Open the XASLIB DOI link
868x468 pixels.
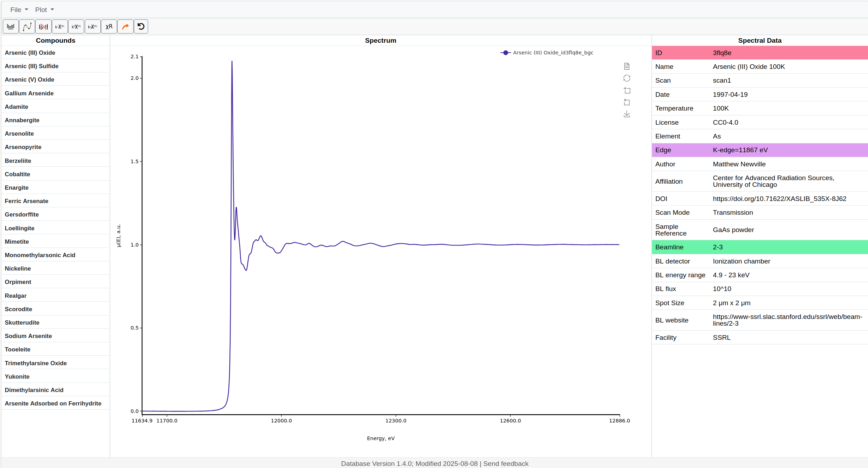[779, 199]
